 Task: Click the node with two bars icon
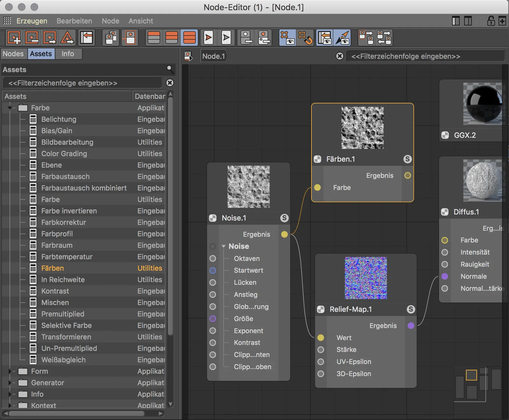(264, 38)
